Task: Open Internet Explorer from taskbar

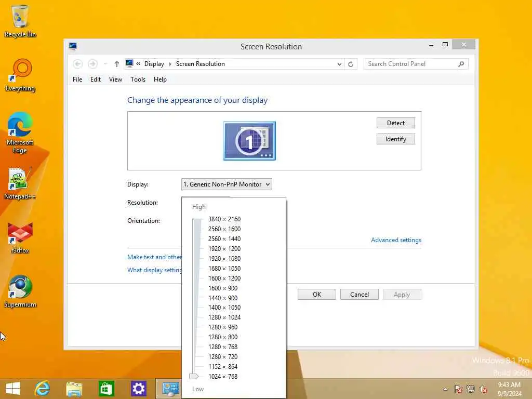Action: (x=43, y=389)
